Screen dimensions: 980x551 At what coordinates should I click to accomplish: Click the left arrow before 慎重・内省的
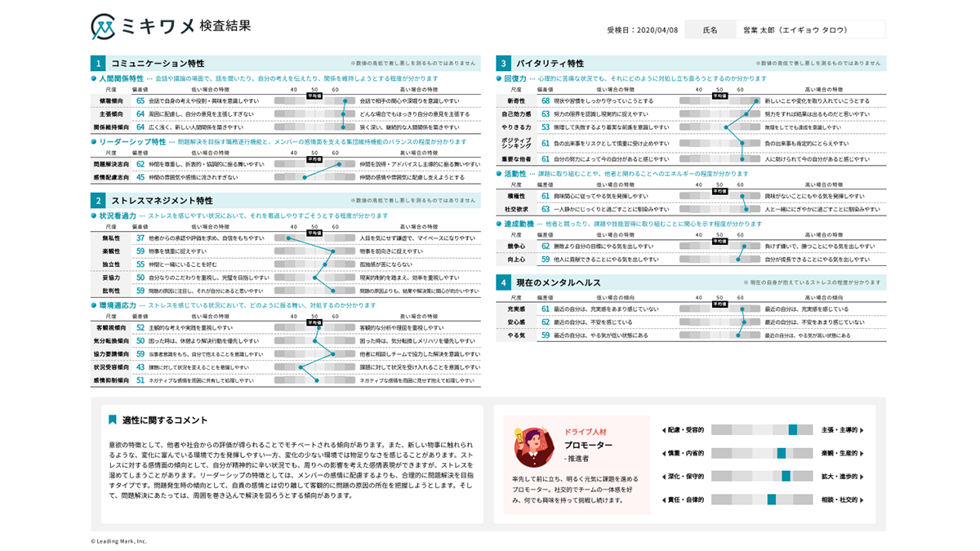pos(663,452)
